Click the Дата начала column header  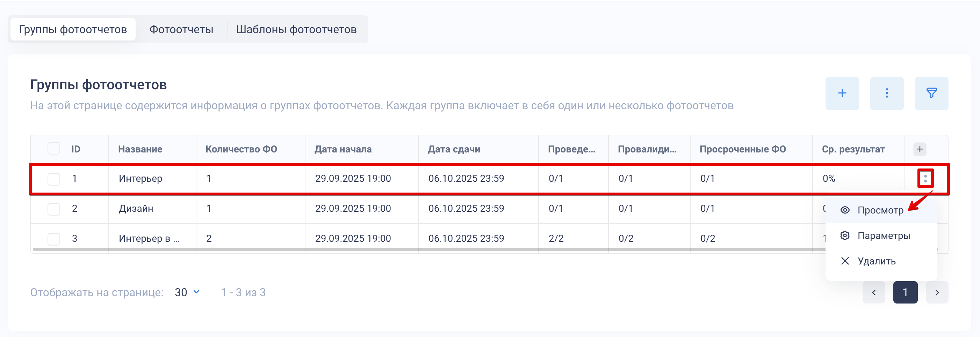tap(343, 149)
